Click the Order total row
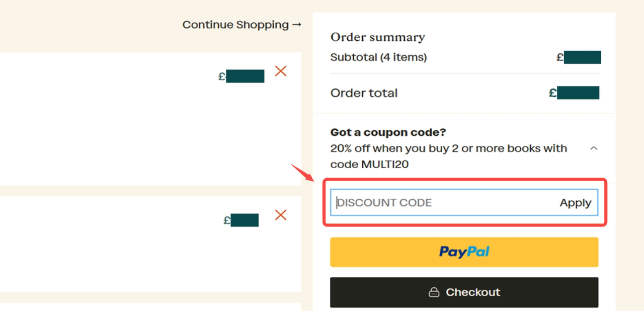644x311 pixels. click(x=364, y=93)
